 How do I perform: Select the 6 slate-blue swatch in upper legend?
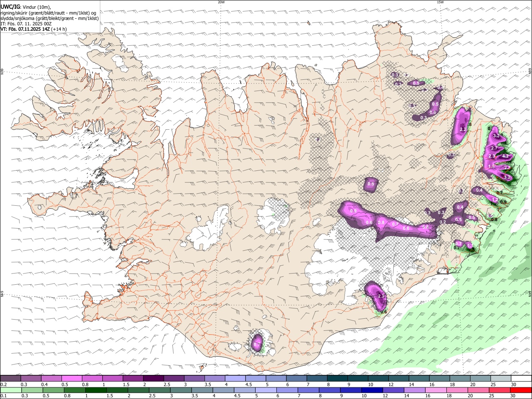click(296, 379)
